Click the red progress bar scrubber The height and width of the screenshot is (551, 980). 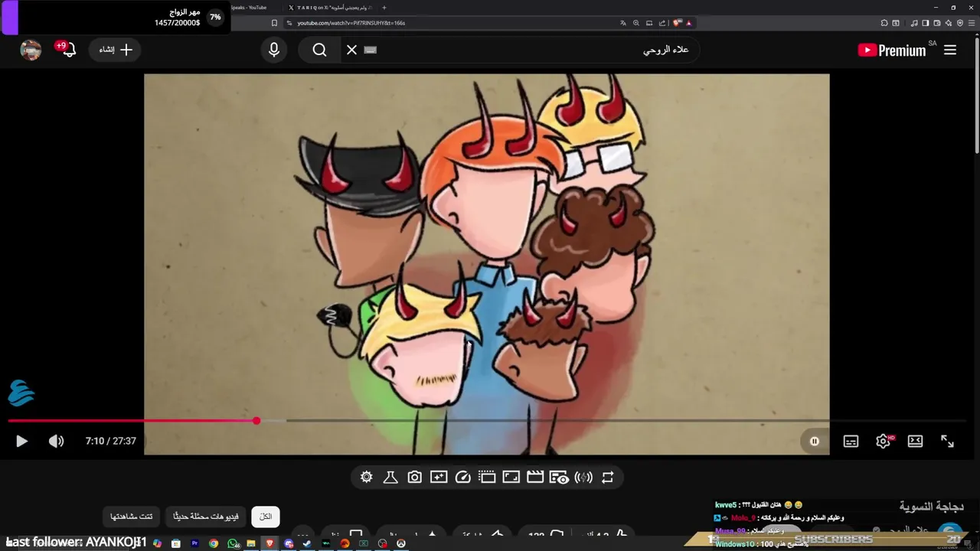[256, 420]
